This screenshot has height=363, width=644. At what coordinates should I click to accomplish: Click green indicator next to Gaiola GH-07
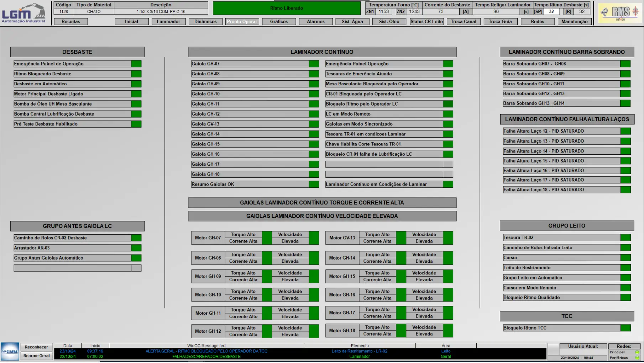[x=314, y=64]
